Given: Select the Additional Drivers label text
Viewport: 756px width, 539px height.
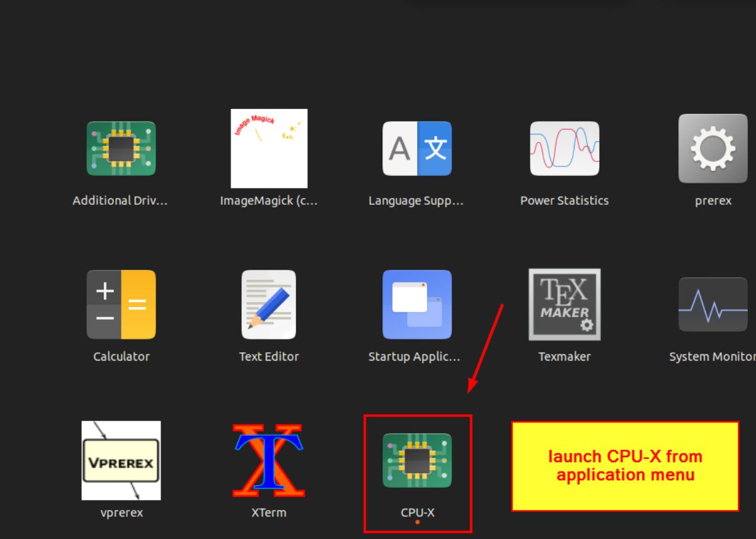Looking at the screenshot, I should (x=120, y=200).
